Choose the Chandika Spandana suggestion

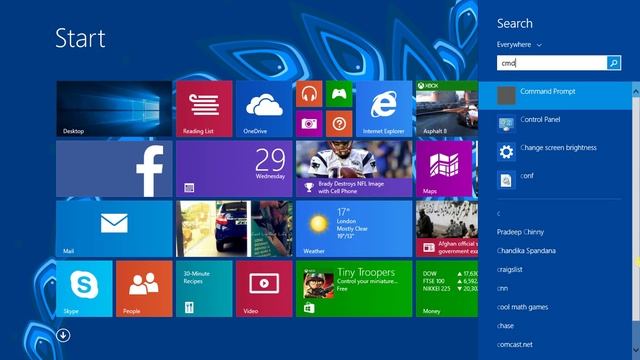click(526, 251)
